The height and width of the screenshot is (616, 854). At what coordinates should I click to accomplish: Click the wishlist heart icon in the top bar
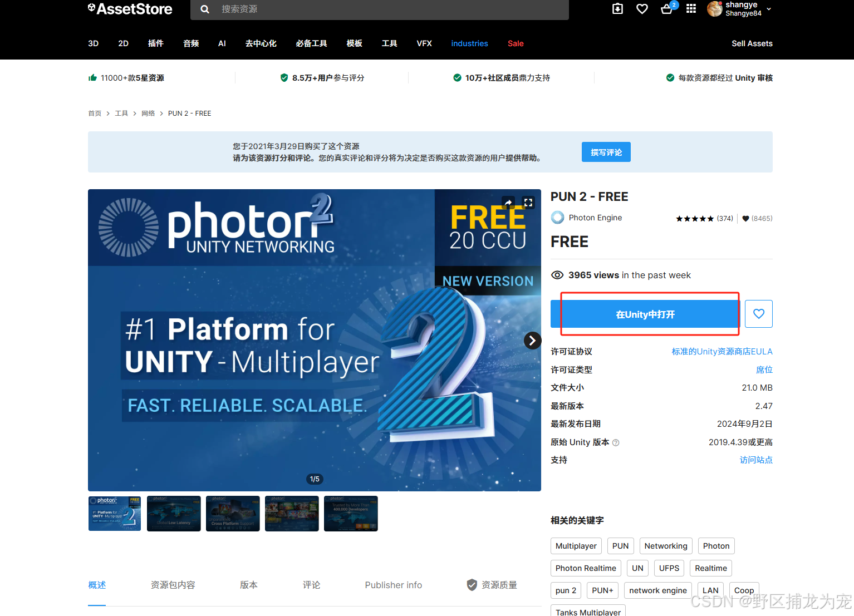click(x=642, y=9)
